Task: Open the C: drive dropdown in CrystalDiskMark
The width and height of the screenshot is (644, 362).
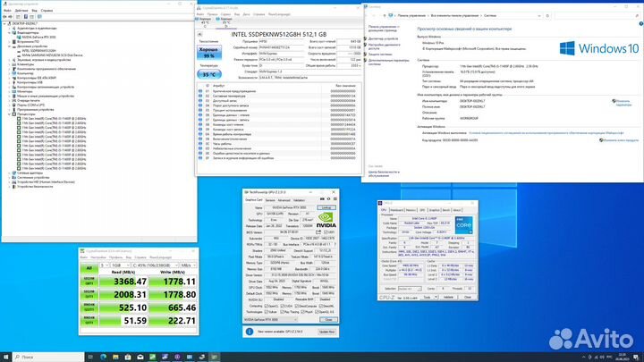Action: pyautogui.click(x=156, y=265)
